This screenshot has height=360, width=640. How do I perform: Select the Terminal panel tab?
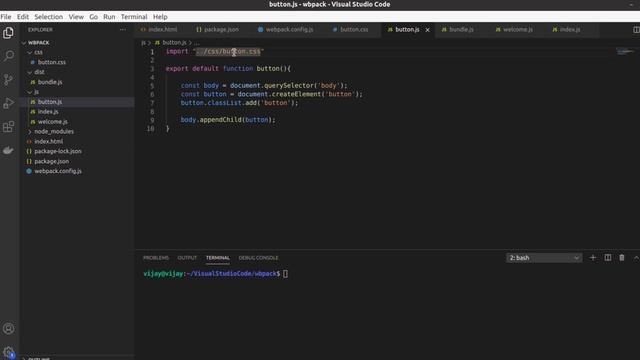point(218,258)
